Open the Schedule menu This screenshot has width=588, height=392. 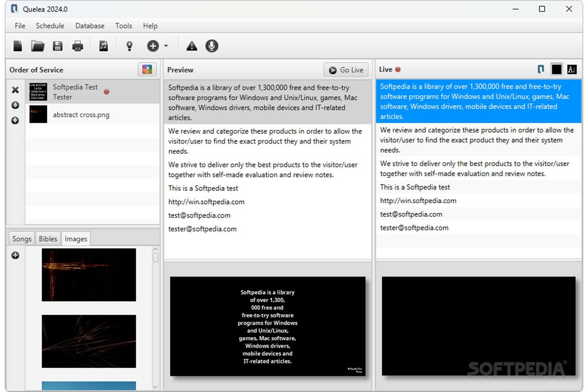click(50, 26)
